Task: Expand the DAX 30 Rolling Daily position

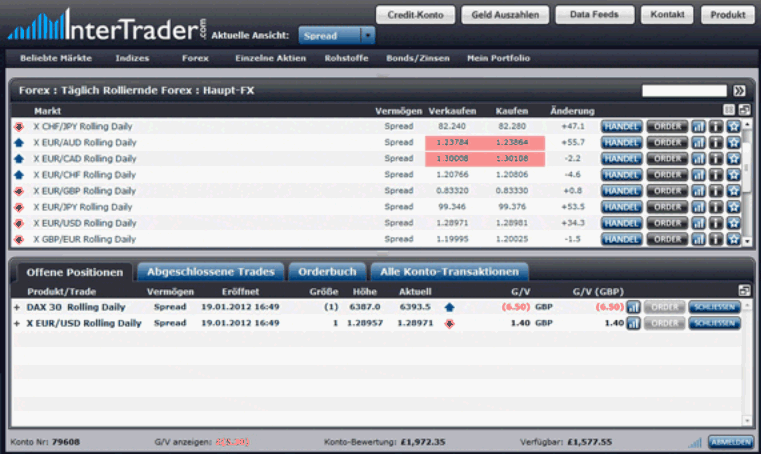Action: pos(17,307)
